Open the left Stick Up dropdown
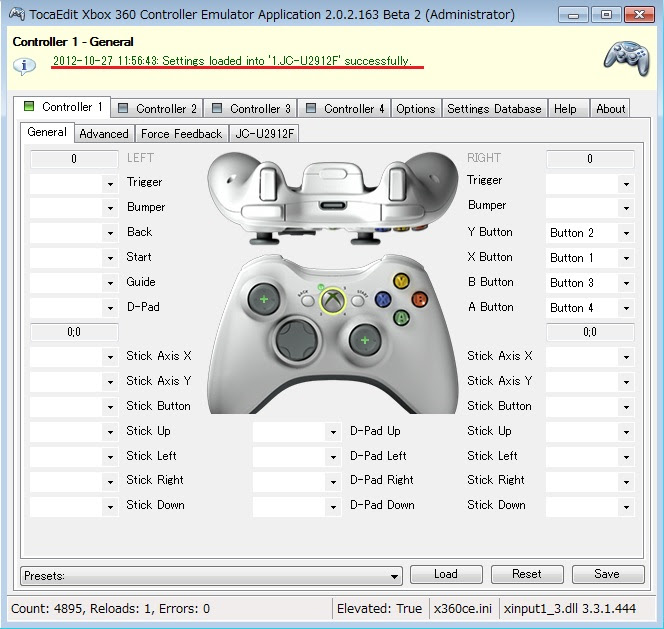664x629 pixels. click(74, 432)
